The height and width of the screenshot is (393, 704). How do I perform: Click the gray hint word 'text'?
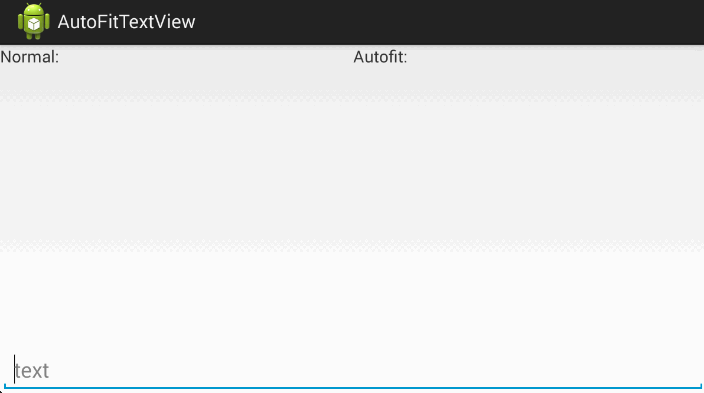coord(32,371)
